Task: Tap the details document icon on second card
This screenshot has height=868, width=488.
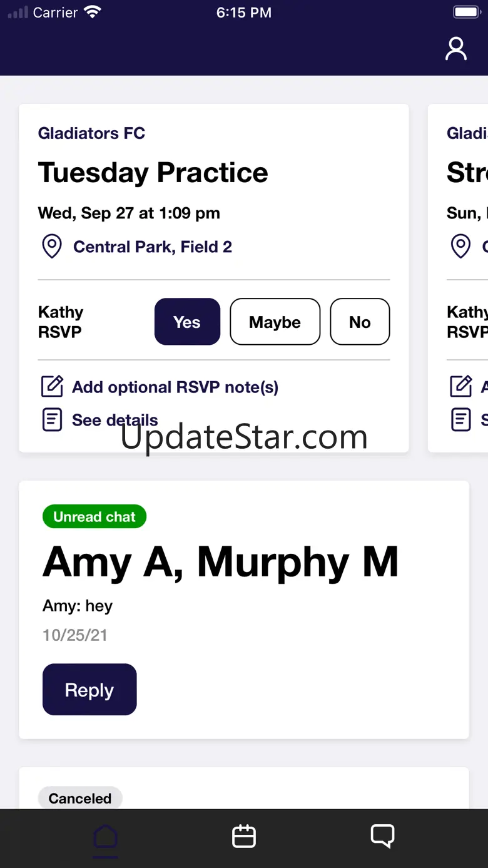Action: click(x=461, y=420)
